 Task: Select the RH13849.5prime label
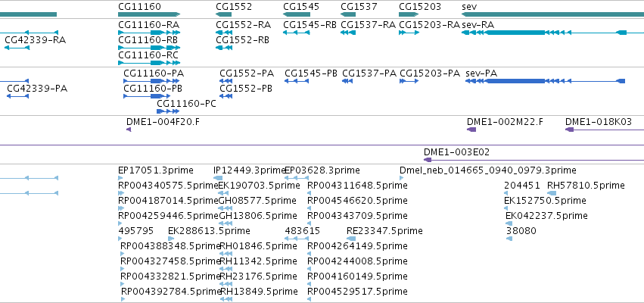point(259,292)
